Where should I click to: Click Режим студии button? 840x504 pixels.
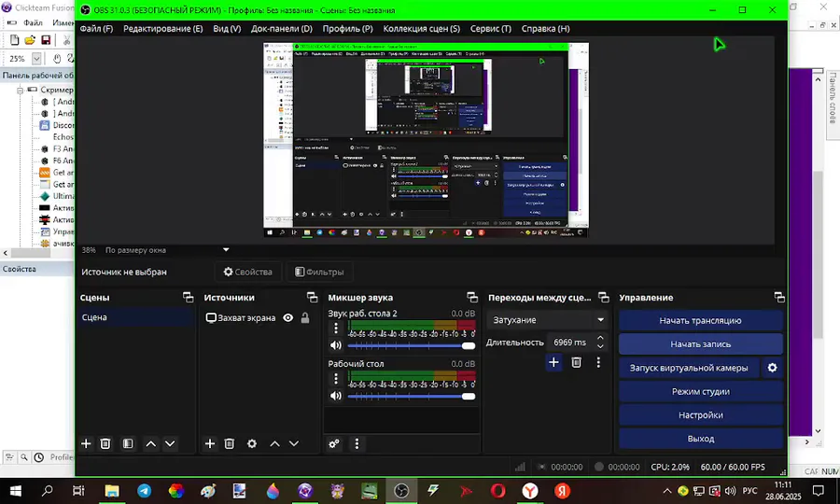(x=701, y=391)
